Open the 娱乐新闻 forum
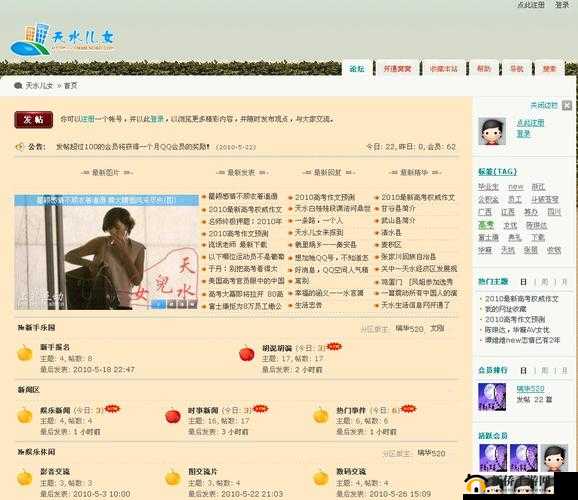This screenshot has width=578, height=500. pos(55,410)
